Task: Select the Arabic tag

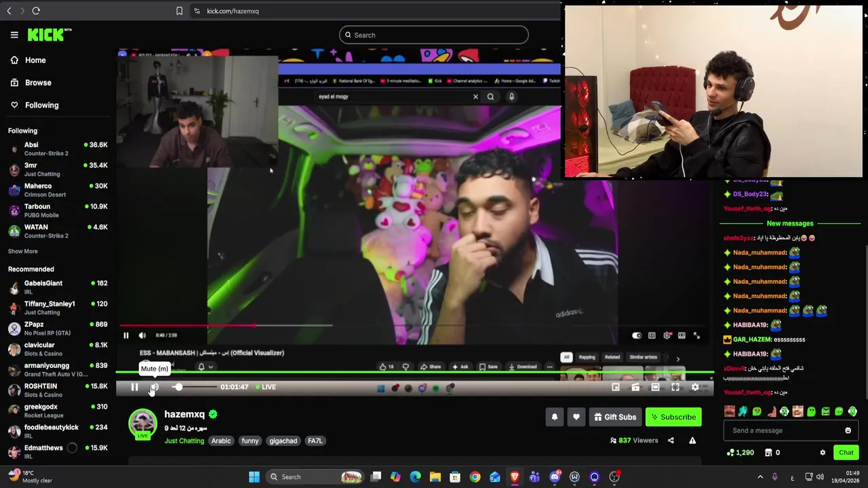Action: [x=221, y=441]
